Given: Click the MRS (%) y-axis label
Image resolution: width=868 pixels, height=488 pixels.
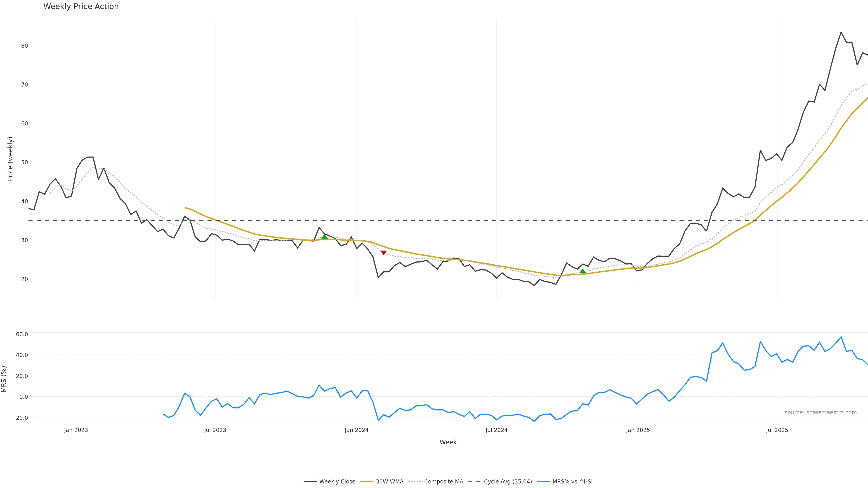Looking at the screenshot, I should [4, 379].
